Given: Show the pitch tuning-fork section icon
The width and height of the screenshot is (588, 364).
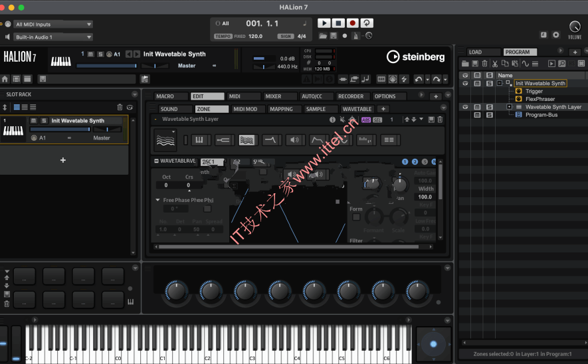Looking at the screenshot, I should click(x=223, y=140).
